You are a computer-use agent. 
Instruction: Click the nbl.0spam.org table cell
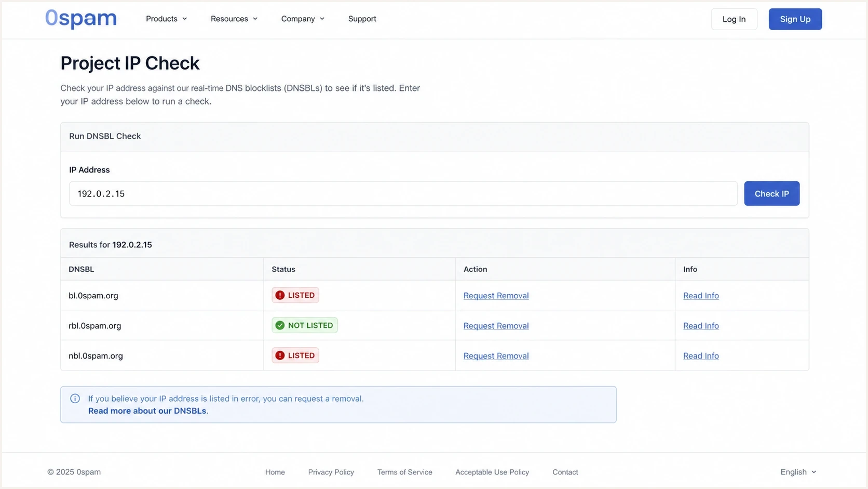click(x=162, y=355)
